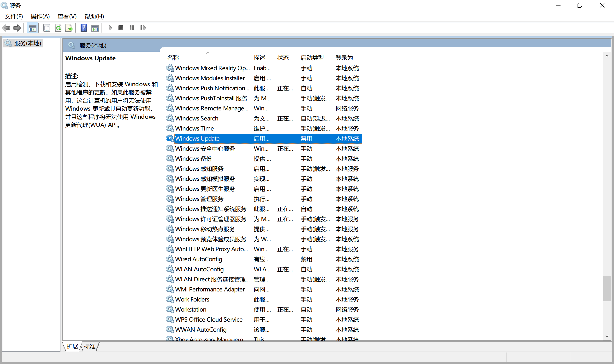Start the selected service
This screenshot has height=364, width=614.
pos(110,28)
